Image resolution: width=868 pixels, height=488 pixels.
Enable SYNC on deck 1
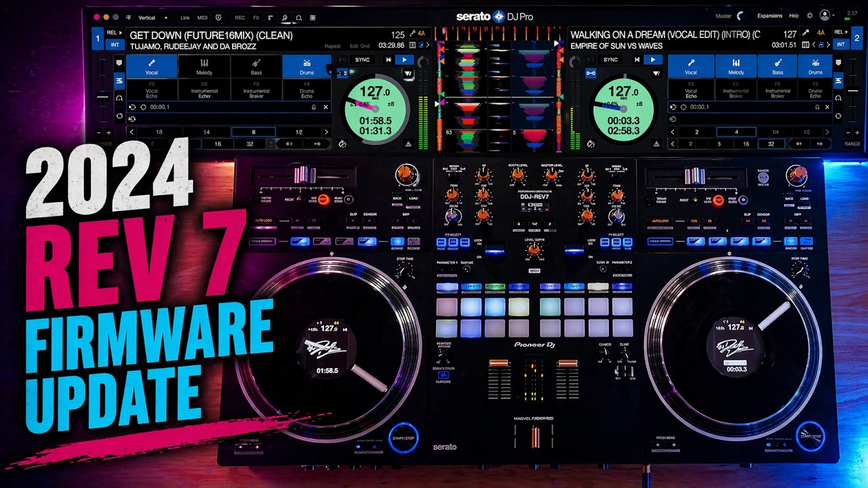click(x=363, y=60)
